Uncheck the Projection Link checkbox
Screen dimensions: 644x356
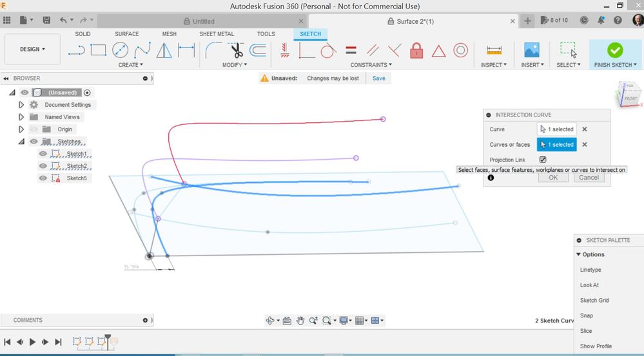[543, 160]
